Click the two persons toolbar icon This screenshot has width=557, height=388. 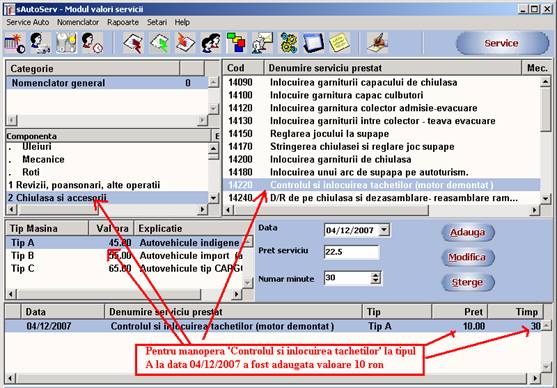(x=211, y=43)
